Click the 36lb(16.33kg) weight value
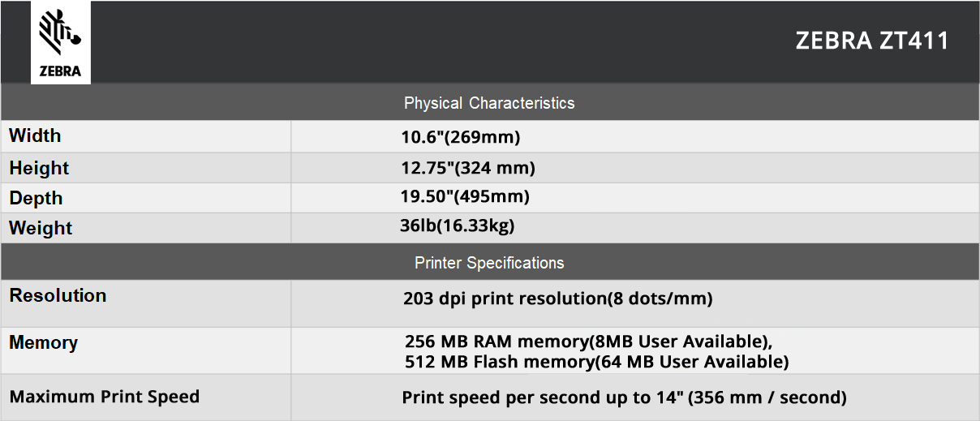The height and width of the screenshot is (421, 980). pyautogui.click(x=458, y=226)
